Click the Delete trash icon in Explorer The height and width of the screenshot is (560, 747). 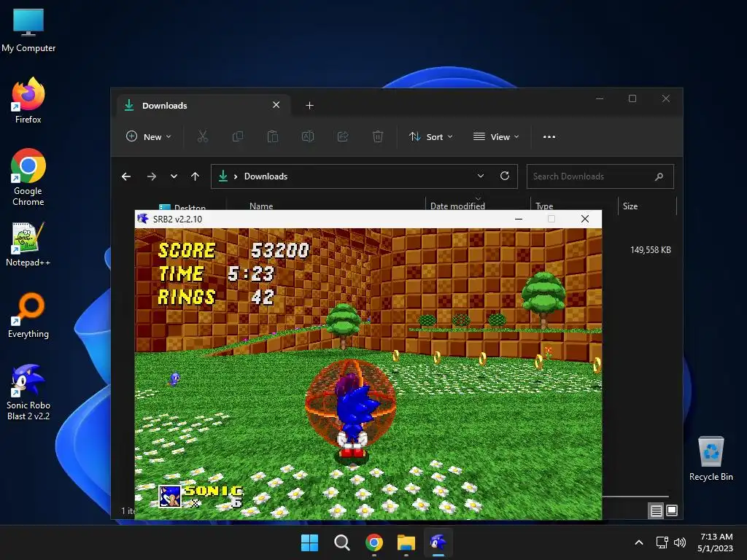pos(377,136)
